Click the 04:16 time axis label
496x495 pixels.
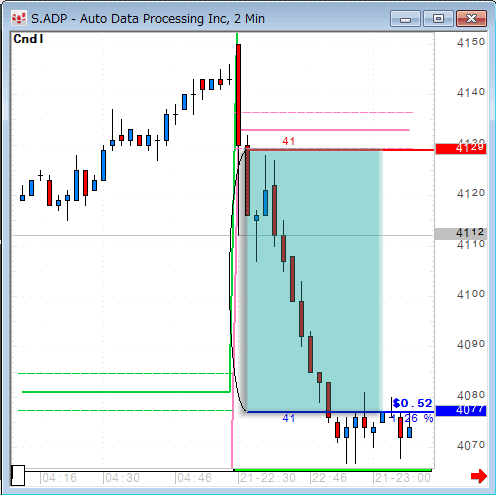pos(59,478)
